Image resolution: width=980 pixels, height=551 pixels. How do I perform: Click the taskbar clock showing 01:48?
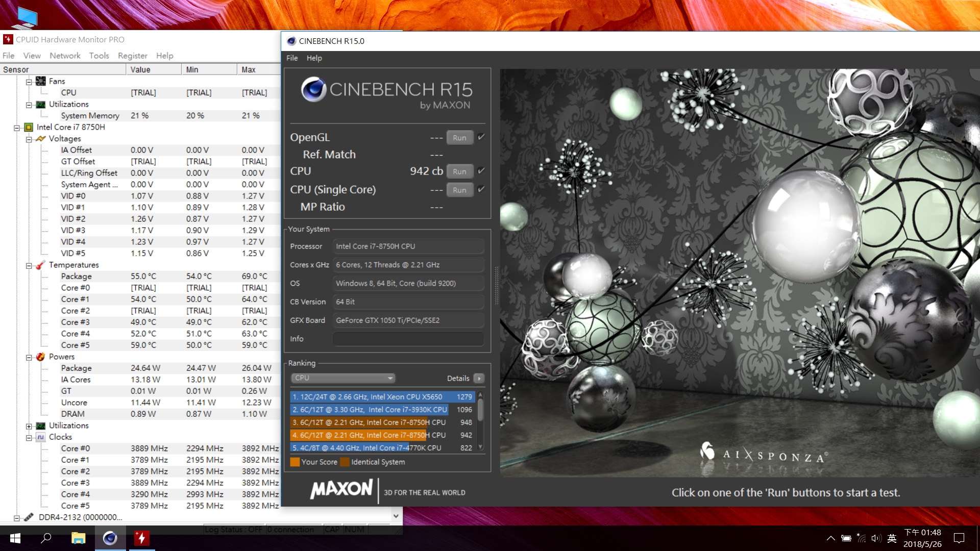tap(922, 538)
